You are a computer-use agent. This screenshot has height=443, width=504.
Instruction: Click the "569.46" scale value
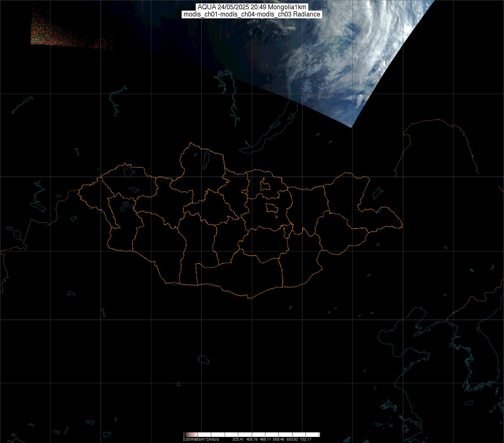pos(278,439)
